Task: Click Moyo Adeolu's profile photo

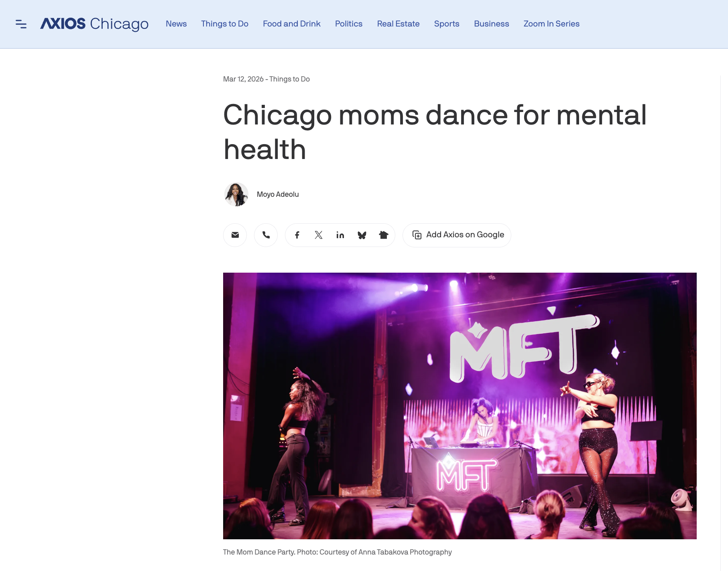Action: pos(236,194)
